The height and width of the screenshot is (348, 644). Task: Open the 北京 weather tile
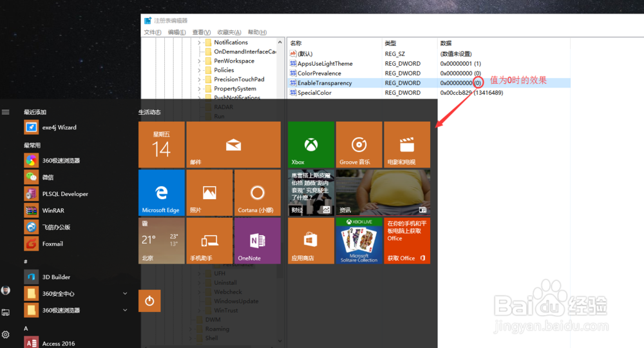click(162, 241)
